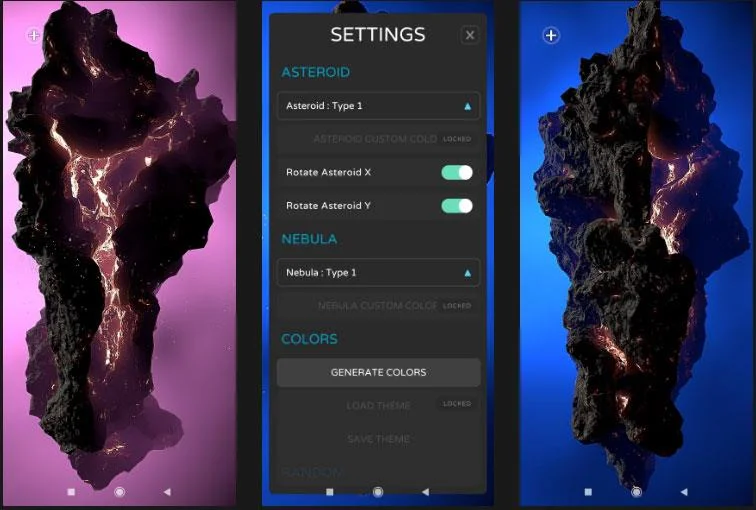Viewport: 756px width, 510px height.
Task: Open the Asteroid : Type 1 dropdown
Action: tap(378, 106)
